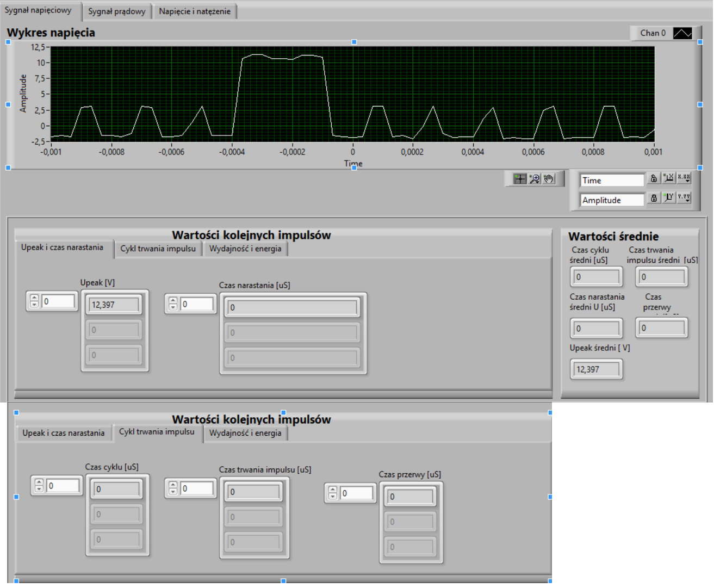Click the Czas cyklu index input field

point(63,486)
